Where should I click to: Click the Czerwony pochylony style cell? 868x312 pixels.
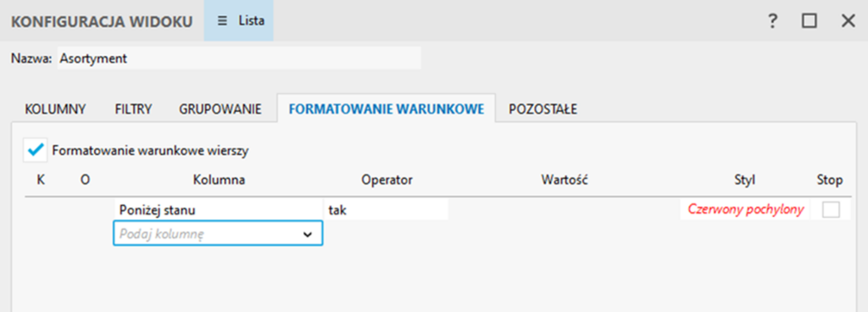click(x=745, y=209)
